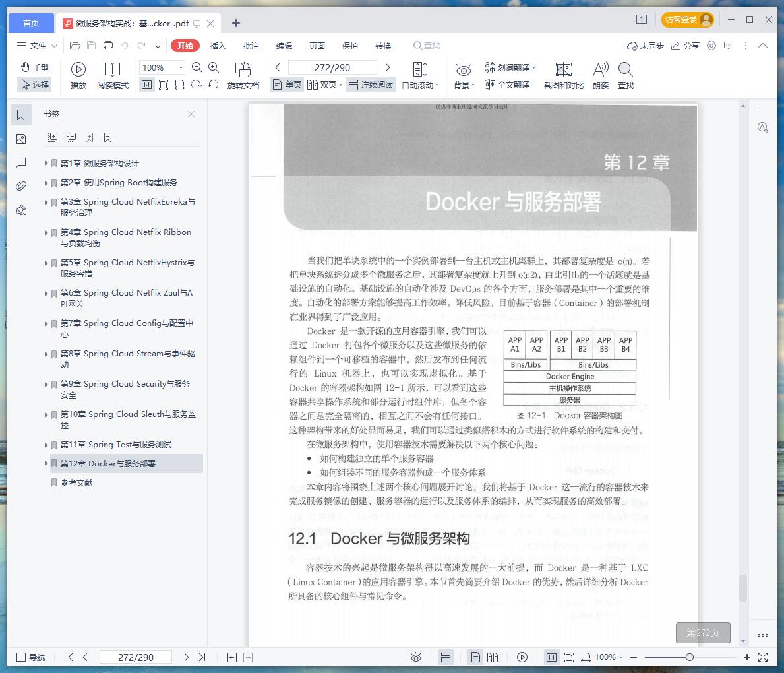
Task: Open the attachments paperclip sidebar icon
Action: click(21, 186)
